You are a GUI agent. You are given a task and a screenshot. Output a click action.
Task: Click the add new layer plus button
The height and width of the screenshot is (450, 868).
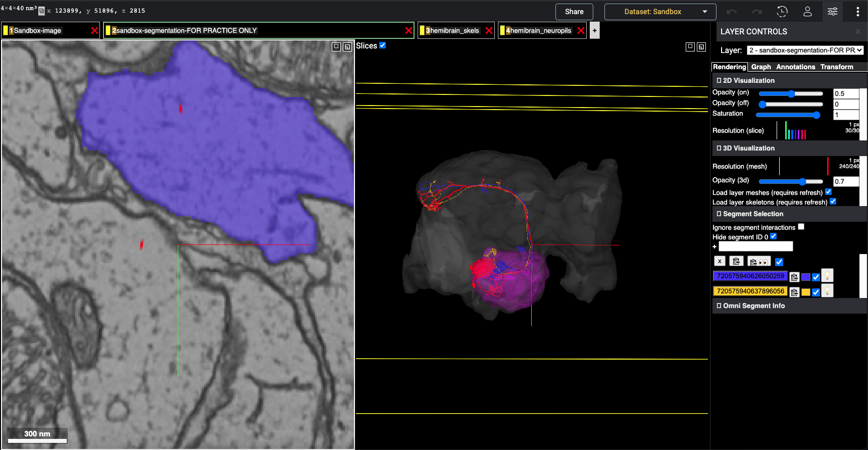tap(595, 31)
